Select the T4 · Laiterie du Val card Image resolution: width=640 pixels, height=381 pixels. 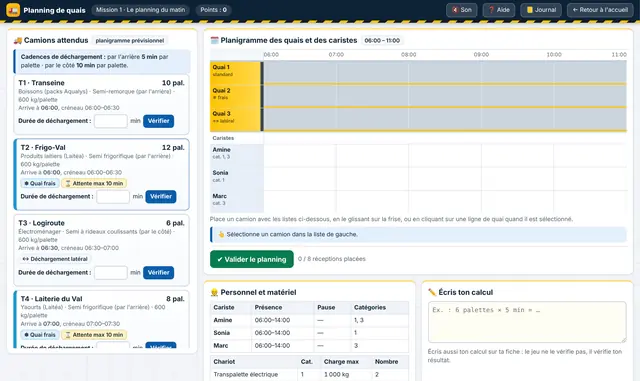(x=101, y=319)
